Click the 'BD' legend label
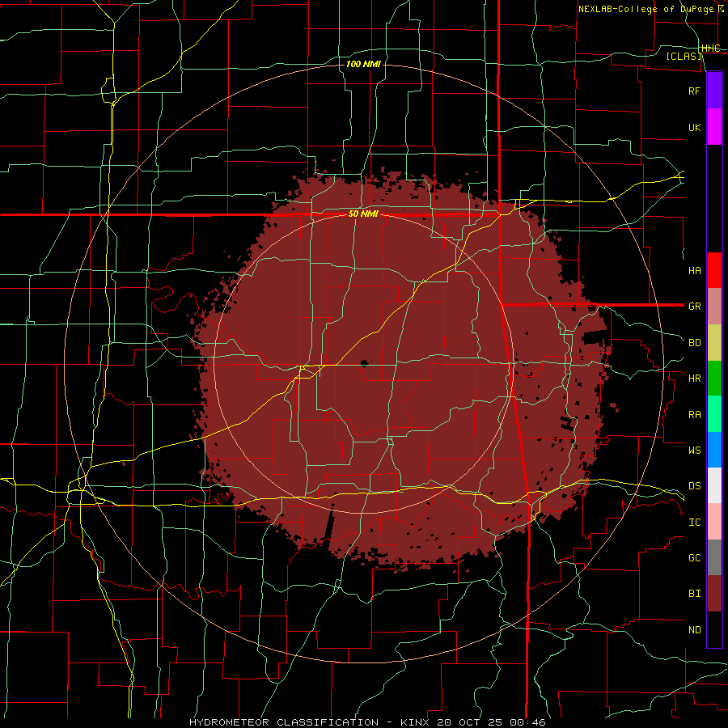This screenshot has height=728, width=728. [x=694, y=343]
